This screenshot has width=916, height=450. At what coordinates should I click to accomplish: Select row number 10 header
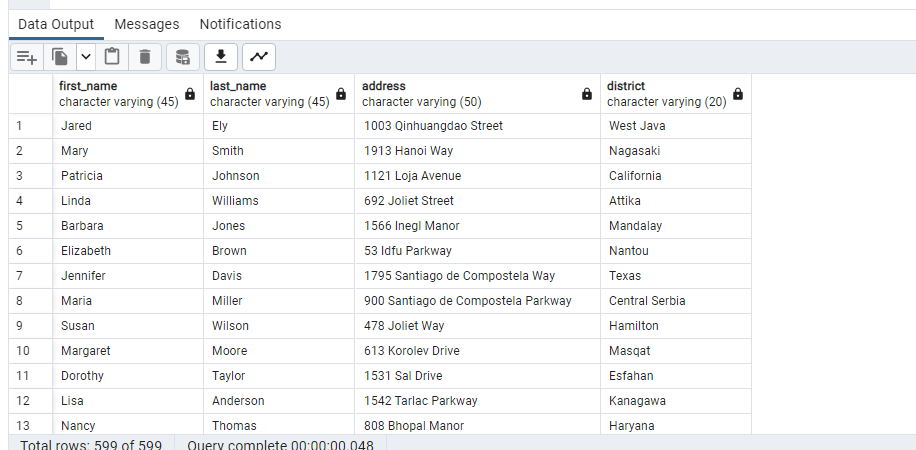coord(31,351)
